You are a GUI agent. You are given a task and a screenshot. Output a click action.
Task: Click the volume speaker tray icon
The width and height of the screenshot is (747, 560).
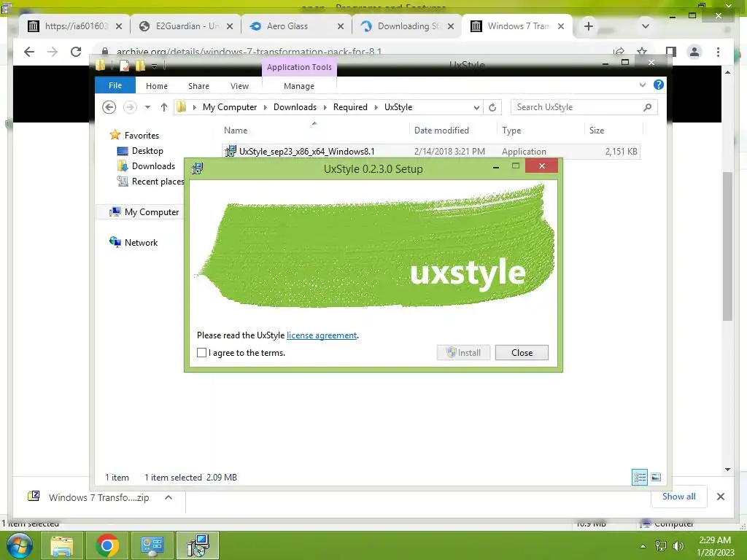(x=678, y=545)
